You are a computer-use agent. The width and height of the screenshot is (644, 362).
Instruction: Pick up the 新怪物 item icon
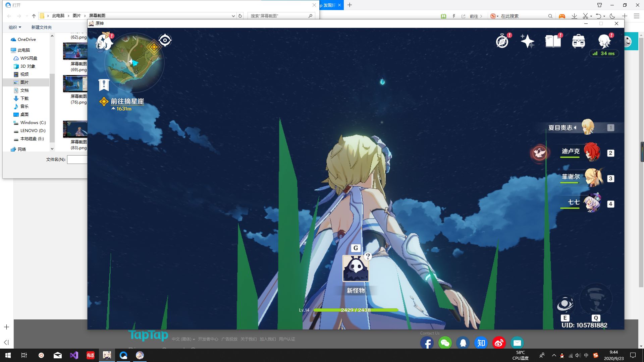356,268
